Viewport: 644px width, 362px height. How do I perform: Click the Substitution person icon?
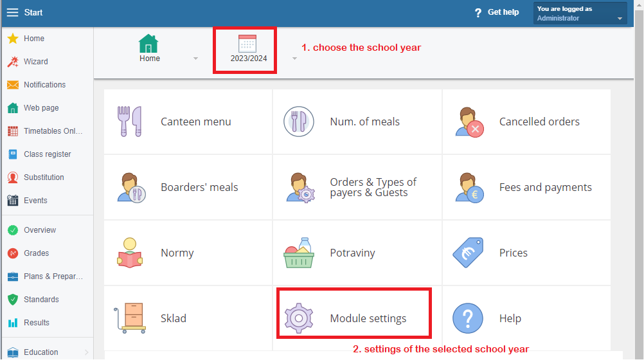point(13,177)
